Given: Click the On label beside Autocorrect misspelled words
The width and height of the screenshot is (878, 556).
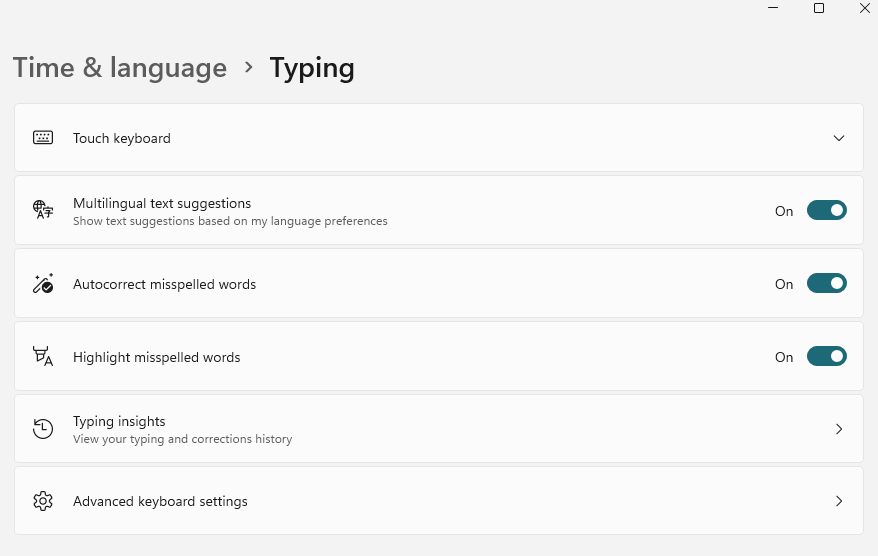Looking at the screenshot, I should [784, 284].
